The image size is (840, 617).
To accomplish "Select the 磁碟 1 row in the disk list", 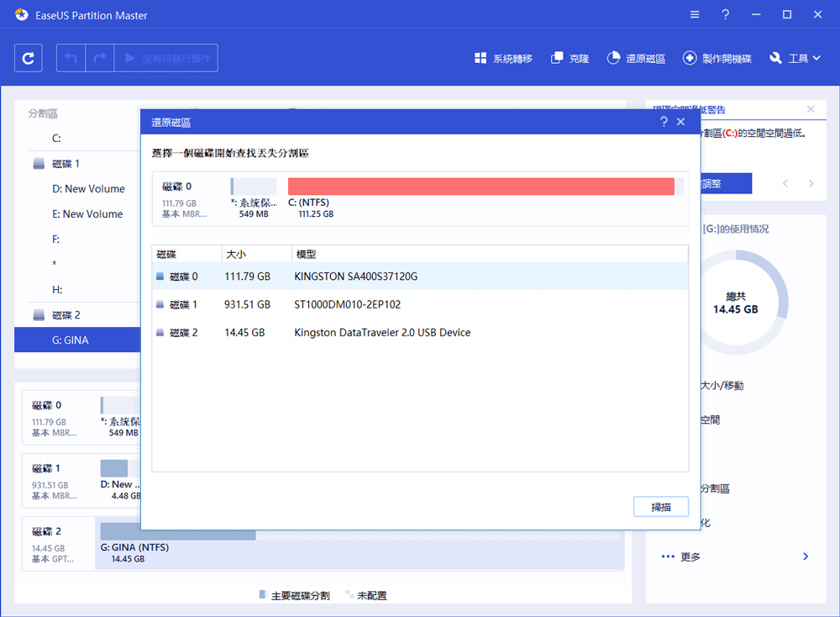I will click(420, 304).
